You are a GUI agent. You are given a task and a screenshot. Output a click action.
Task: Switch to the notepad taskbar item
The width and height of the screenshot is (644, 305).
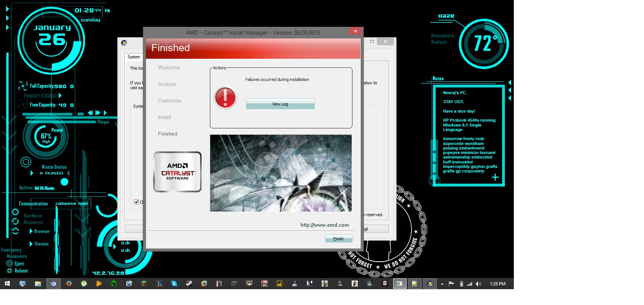coord(415,284)
